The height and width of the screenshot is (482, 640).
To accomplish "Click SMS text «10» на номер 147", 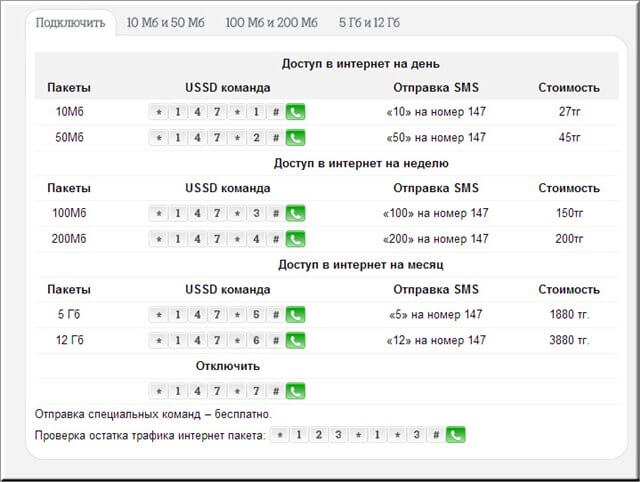I will point(436,111).
